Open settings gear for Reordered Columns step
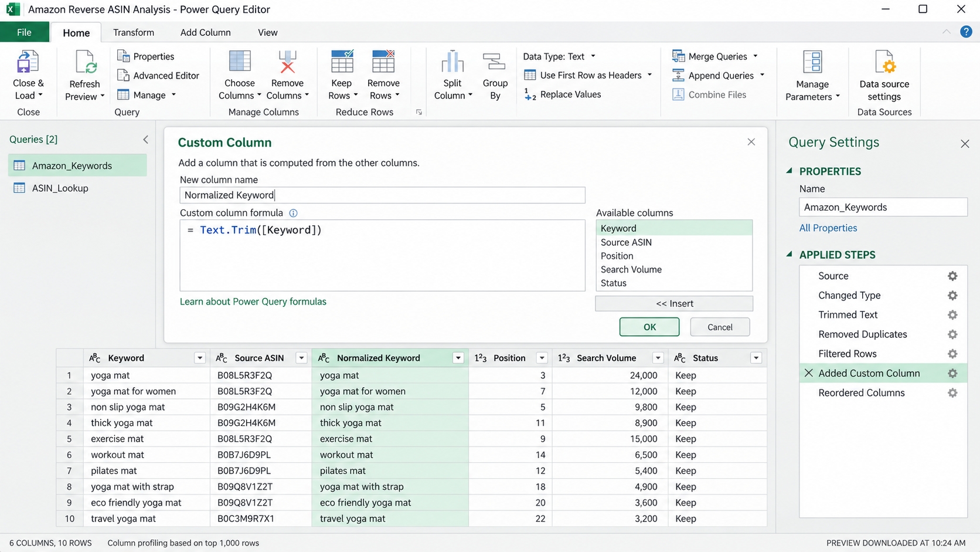980x552 pixels. click(x=952, y=393)
